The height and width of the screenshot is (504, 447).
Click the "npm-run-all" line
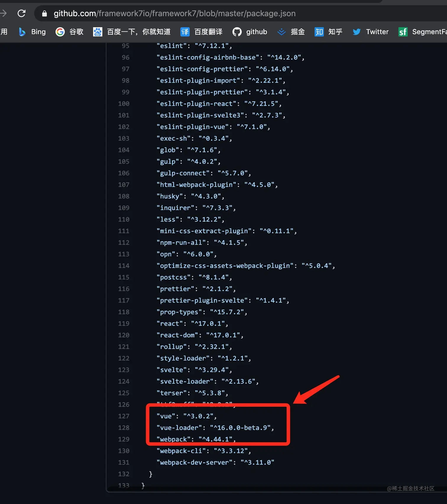[202, 243]
